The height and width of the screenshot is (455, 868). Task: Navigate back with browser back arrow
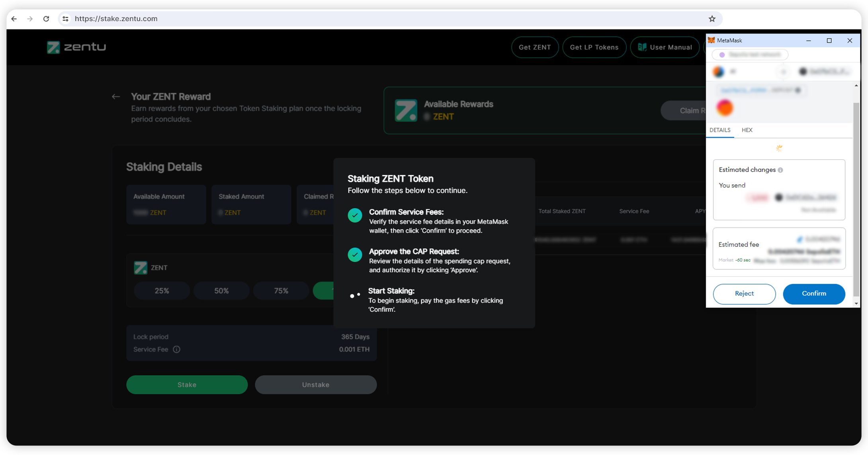point(14,19)
